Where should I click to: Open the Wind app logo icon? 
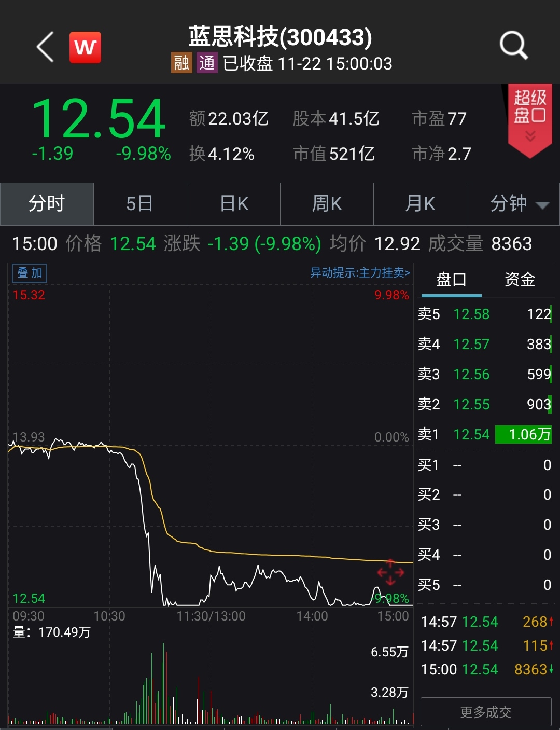coord(85,47)
